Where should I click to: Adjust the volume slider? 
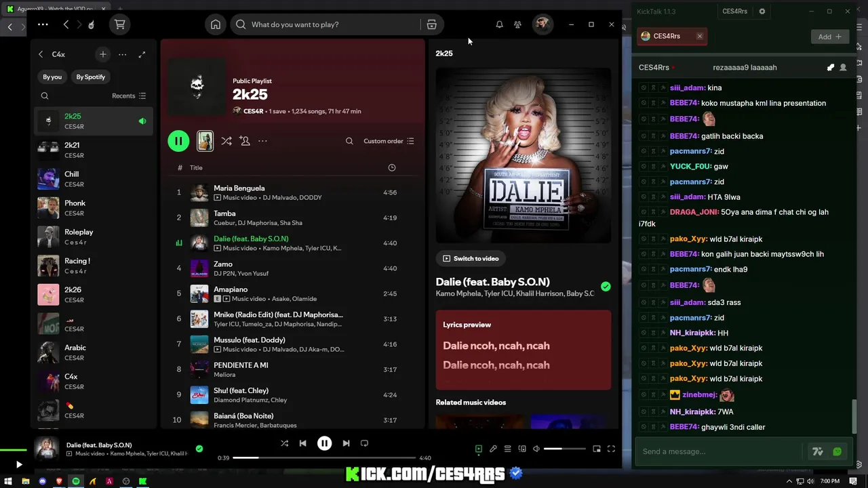(564, 449)
